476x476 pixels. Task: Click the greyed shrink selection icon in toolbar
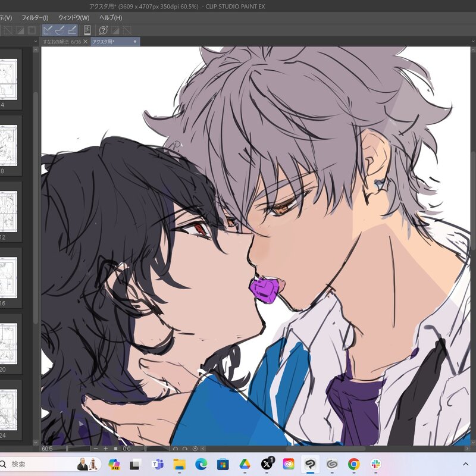coord(20,30)
